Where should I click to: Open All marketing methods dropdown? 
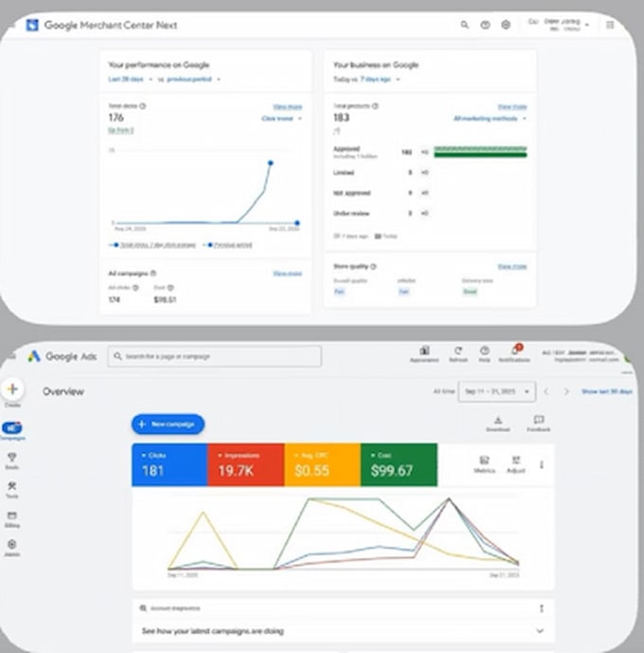490,118
